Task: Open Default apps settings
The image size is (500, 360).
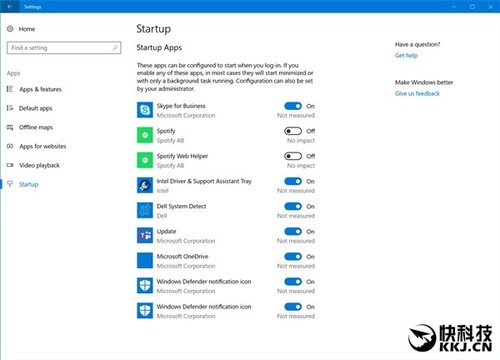Action: point(35,108)
